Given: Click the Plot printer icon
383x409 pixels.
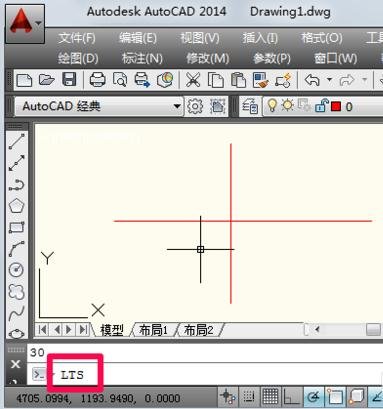Looking at the screenshot, I should click(97, 80).
